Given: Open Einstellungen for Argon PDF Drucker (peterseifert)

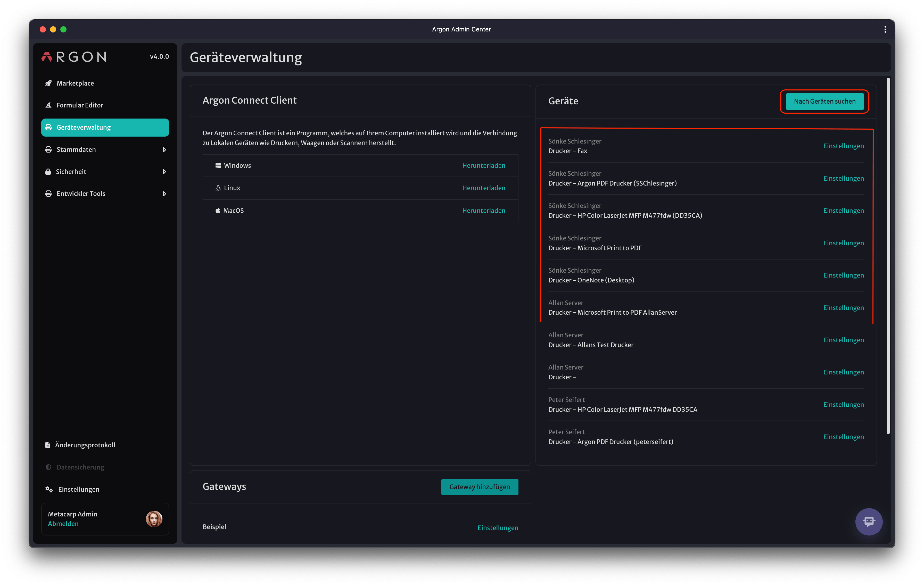Looking at the screenshot, I should click(x=843, y=437).
